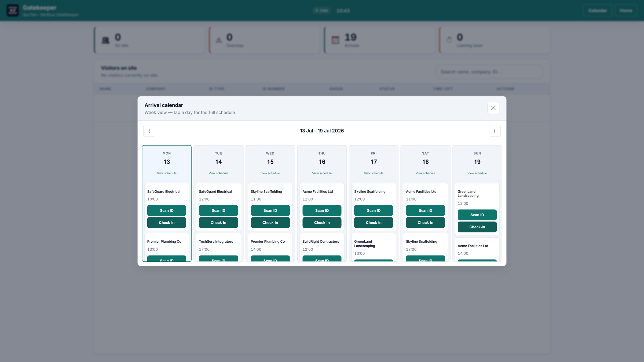
Task: Open Calendar in the top header
Action: pyautogui.click(x=598, y=10)
